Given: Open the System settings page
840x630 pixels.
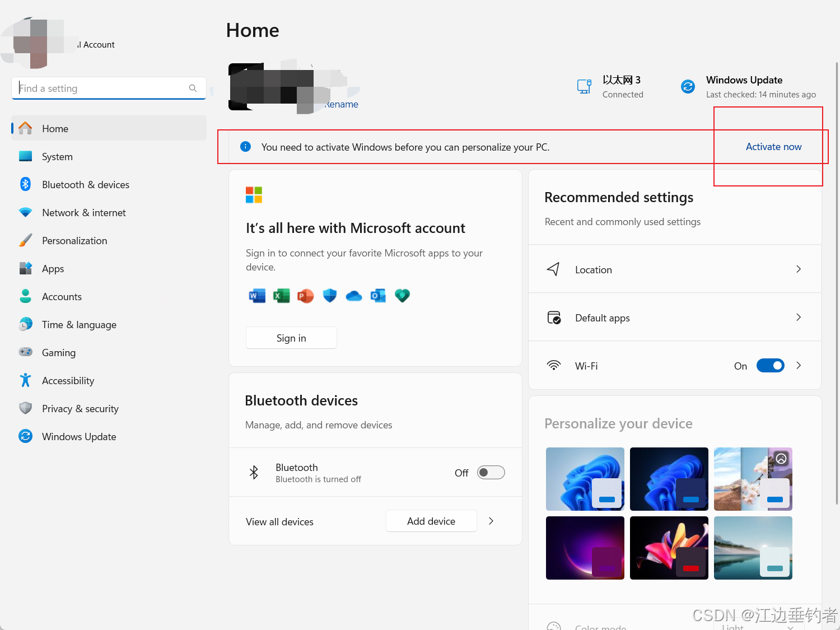Looking at the screenshot, I should click(109, 156).
